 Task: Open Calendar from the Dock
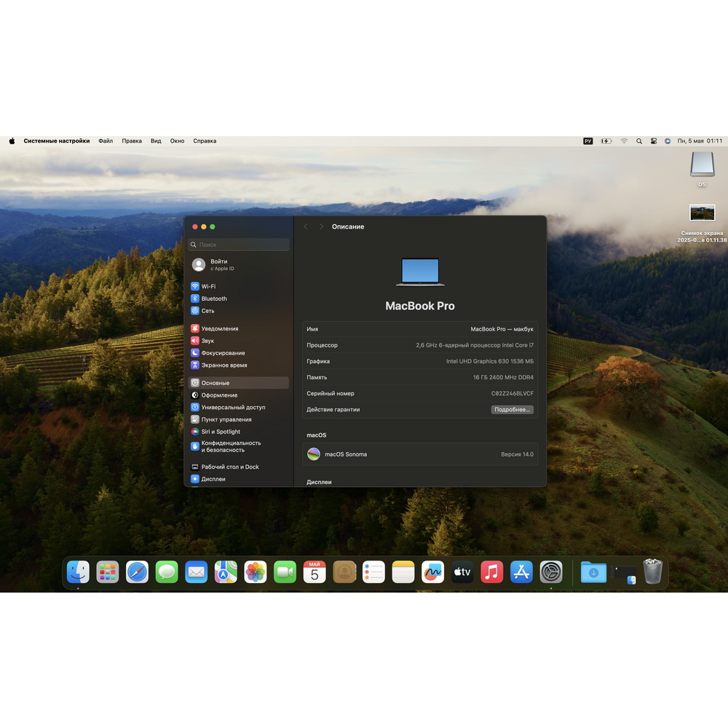(x=314, y=572)
